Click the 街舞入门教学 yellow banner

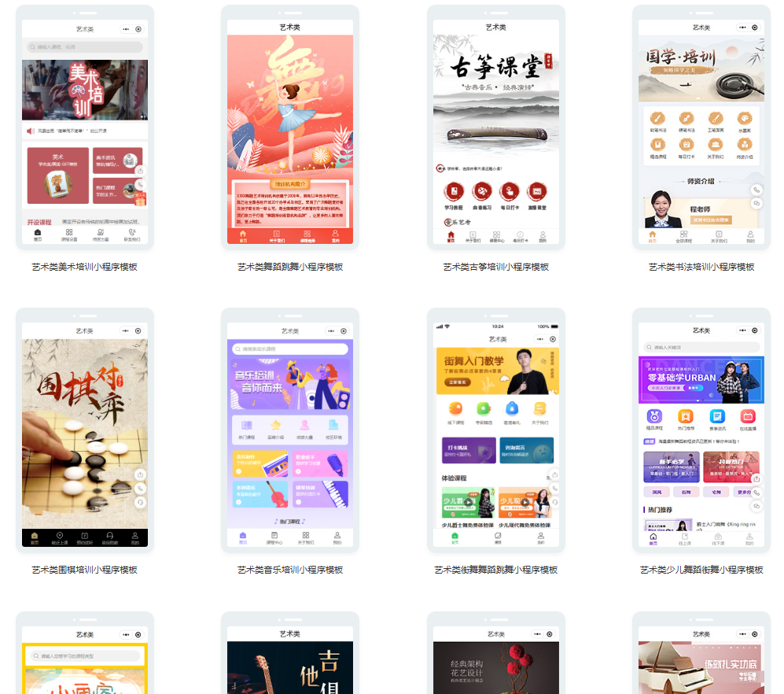pos(498,371)
